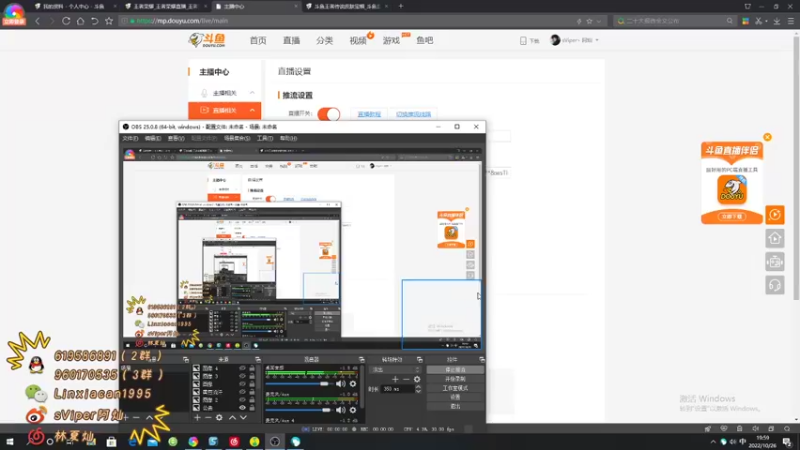Collapse the 主播相关 sidebar section
The image size is (800, 450).
coord(252,93)
